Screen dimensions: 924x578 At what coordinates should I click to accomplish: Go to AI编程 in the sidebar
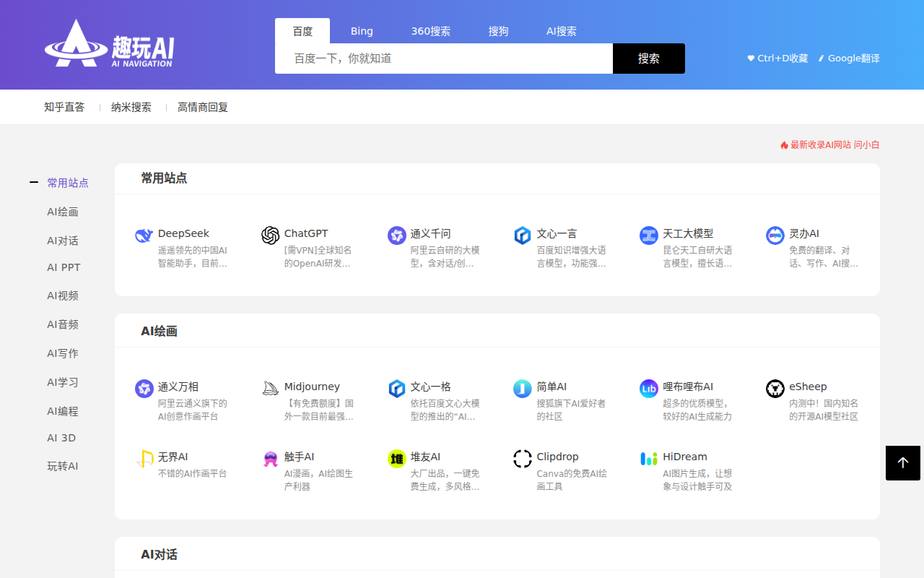tap(63, 411)
